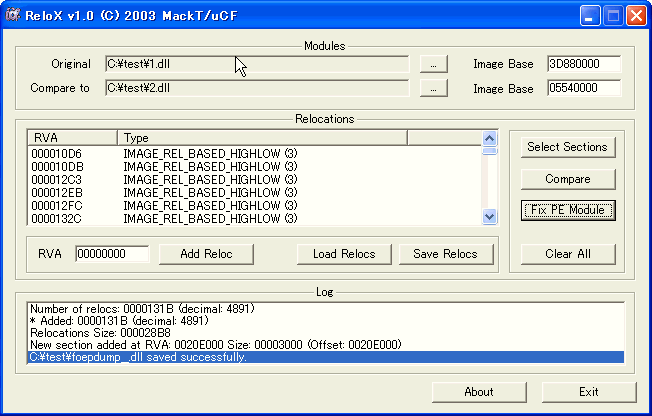Image resolution: width=652 pixels, height=416 pixels.
Task: Close the ReloX window
Action: click(637, 16)
